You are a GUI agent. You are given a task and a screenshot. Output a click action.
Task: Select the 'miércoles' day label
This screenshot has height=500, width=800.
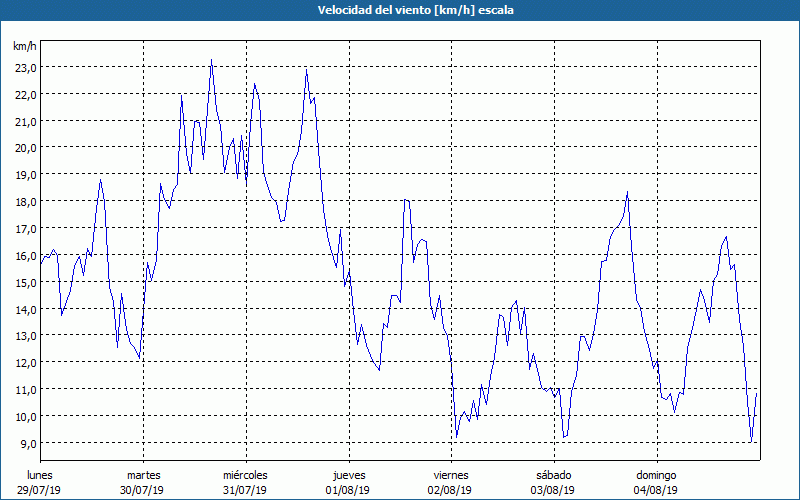click(x=245, y=475)
